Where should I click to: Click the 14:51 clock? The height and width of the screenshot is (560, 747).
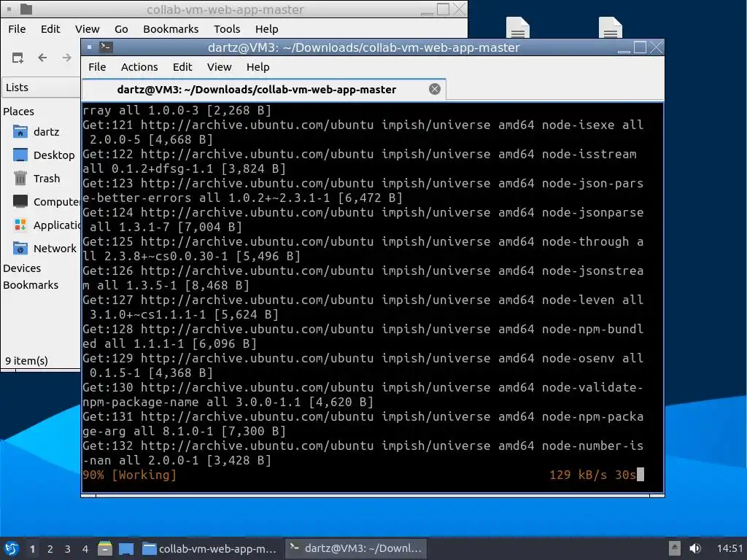point(729,548)
